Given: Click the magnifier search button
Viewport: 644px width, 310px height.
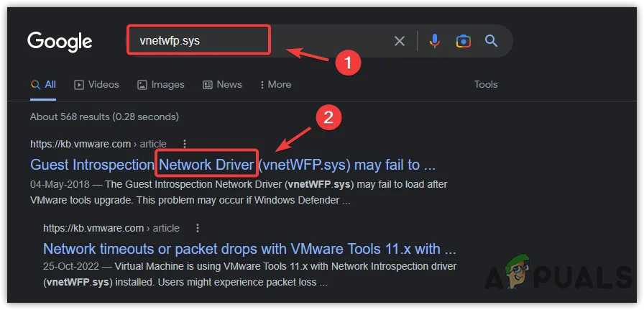Looking at the screenshot, I should (x=491, y=41).
